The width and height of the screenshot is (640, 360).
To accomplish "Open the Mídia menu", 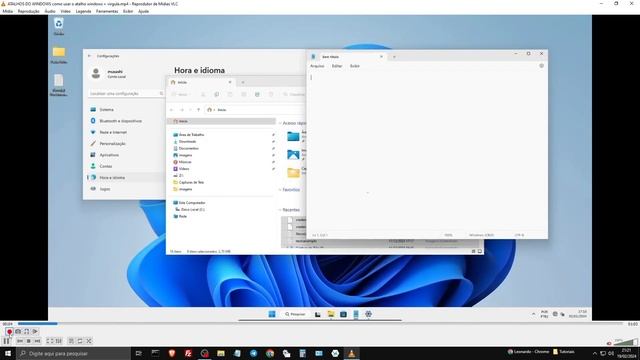I will [7, 11].
